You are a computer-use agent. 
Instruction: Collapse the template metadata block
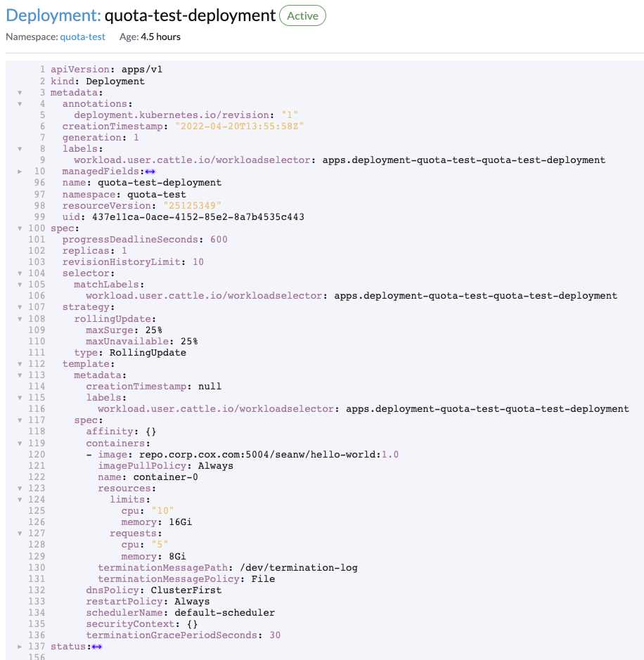pyautogui.click(x=20, y=375)
